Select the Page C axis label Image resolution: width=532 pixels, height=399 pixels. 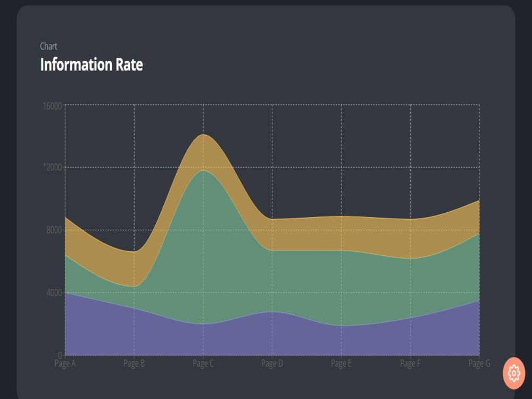click(203, 363)
